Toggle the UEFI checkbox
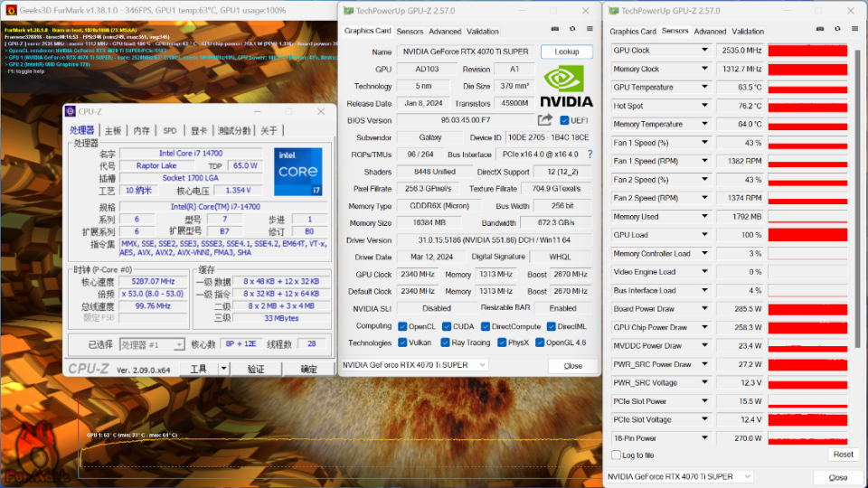This screenshot has height=488, width=868. (x=565, y=120)
